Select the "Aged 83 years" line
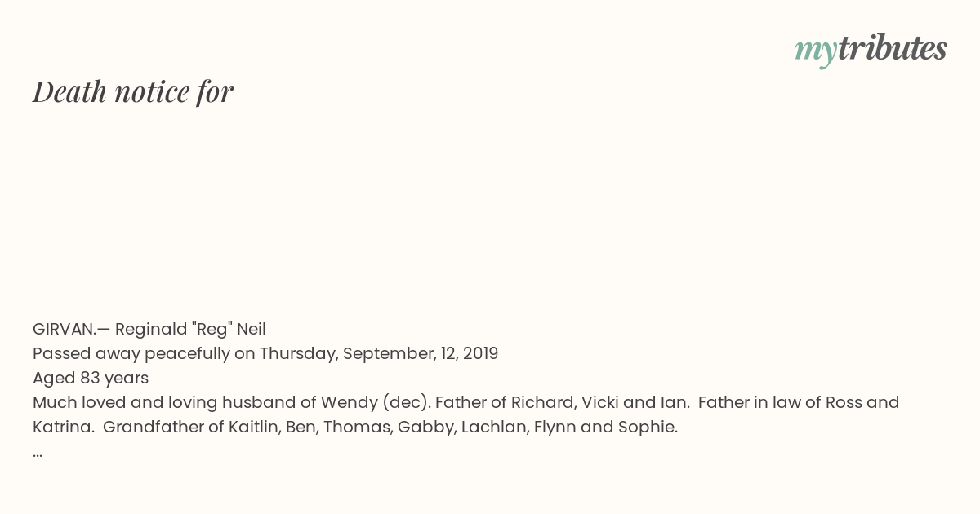The width and height of the screenshot is (980, 514). [91, 378]
